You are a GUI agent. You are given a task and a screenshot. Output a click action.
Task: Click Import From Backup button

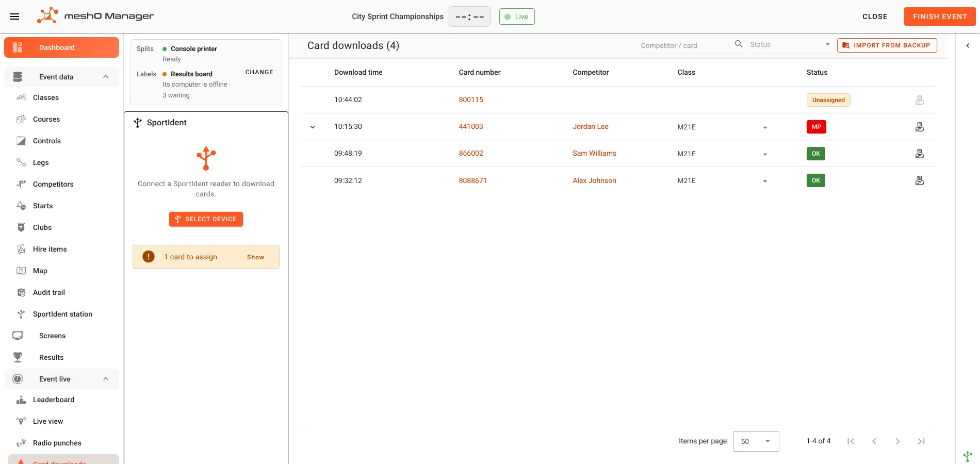pyautogui.click(x=887, y=45)
